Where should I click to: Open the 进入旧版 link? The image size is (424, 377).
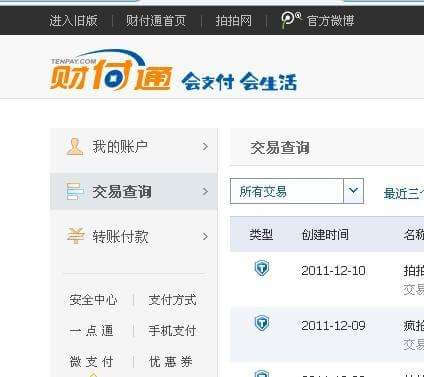click(73, 21)
